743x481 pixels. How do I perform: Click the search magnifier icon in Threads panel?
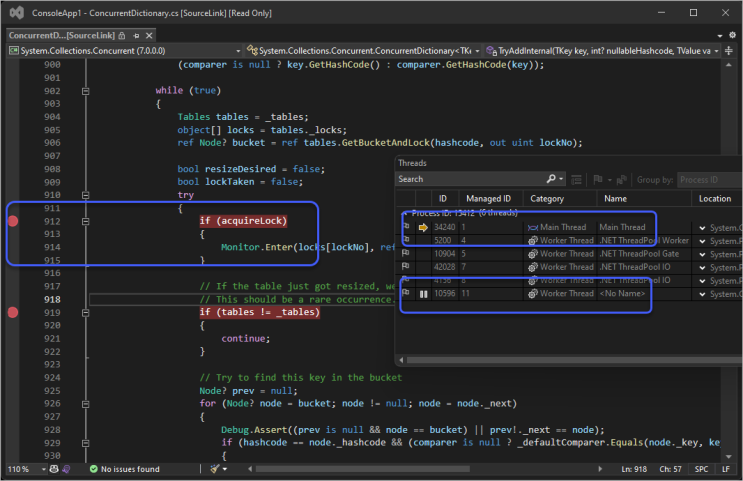tap(549, 179)
